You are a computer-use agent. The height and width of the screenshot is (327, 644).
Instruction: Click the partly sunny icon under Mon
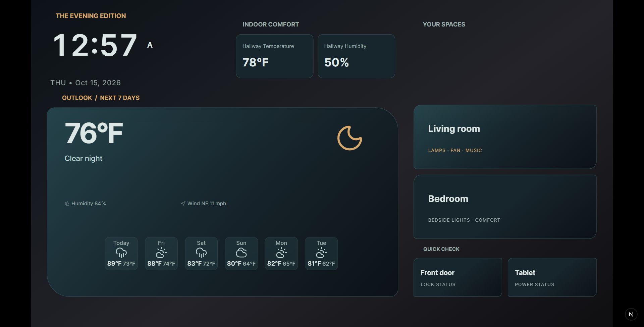281,253
